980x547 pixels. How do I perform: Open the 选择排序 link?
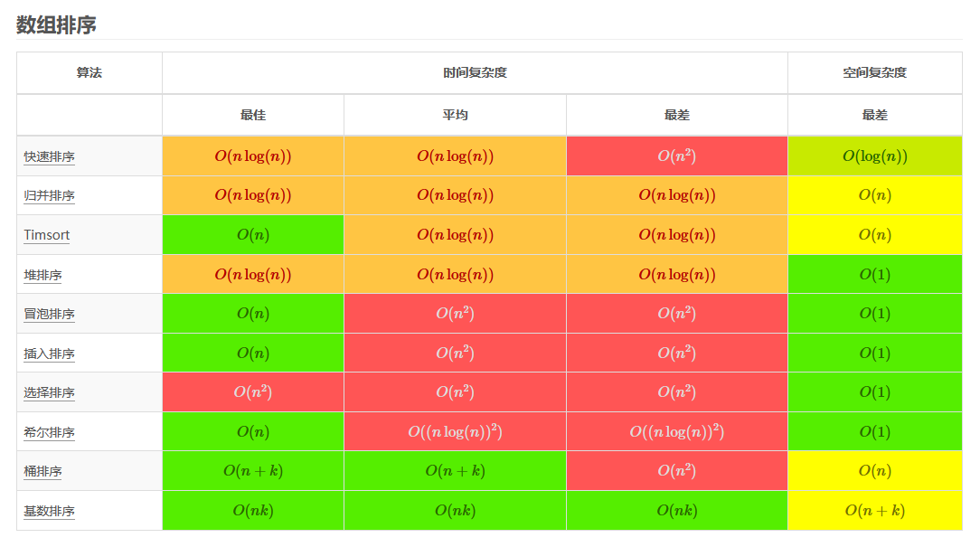coord(50,392)
